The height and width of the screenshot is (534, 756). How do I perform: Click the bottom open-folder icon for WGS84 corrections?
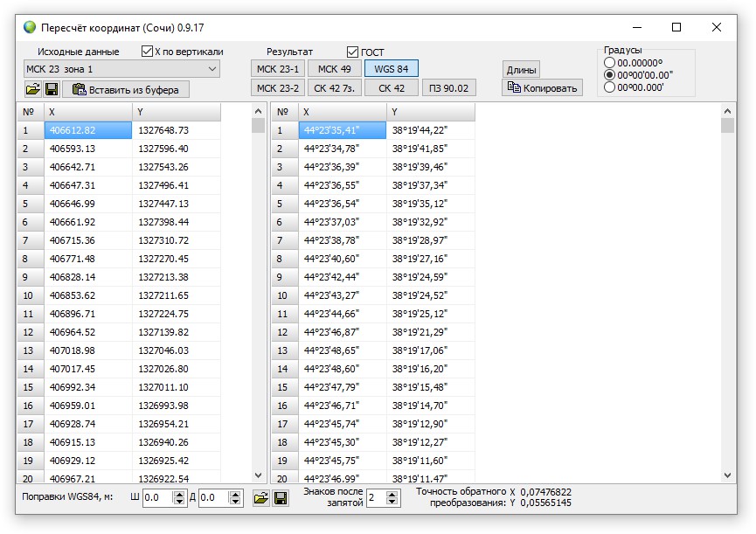pos(260,498)
